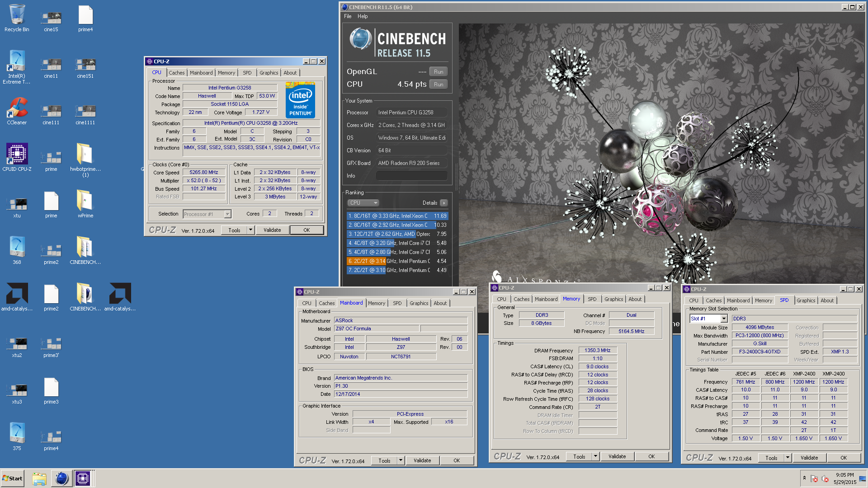Open Windows Explorer from the taskbar
The image size is (868, 488).
pyautogui.click(x=39, y=479)
